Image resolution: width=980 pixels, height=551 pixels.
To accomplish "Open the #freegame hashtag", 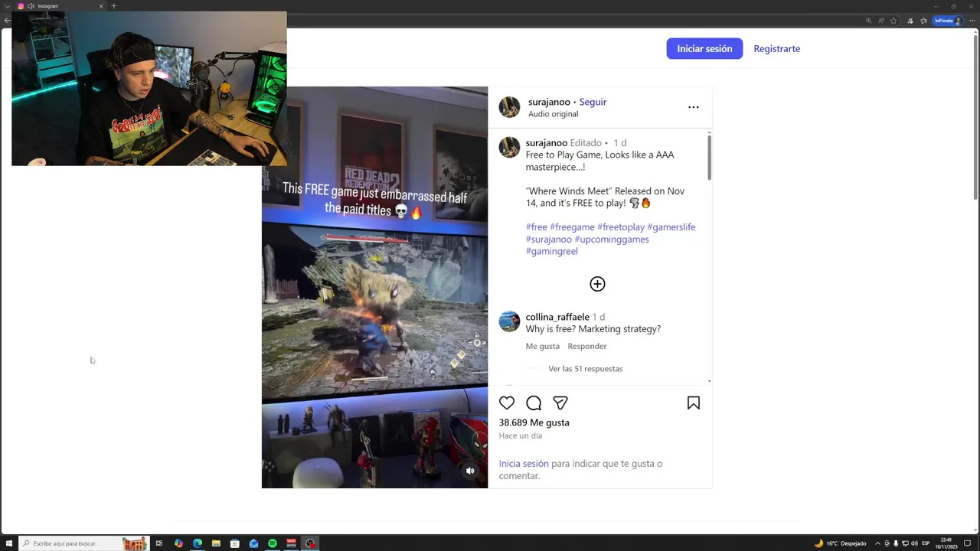I will click(x=572, y=227).
